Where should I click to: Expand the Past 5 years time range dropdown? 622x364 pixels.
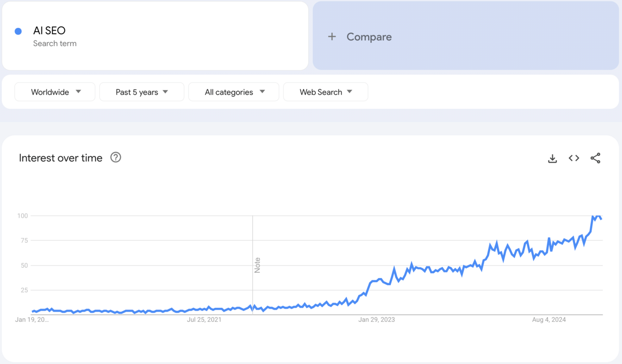(x=142, y=92)
